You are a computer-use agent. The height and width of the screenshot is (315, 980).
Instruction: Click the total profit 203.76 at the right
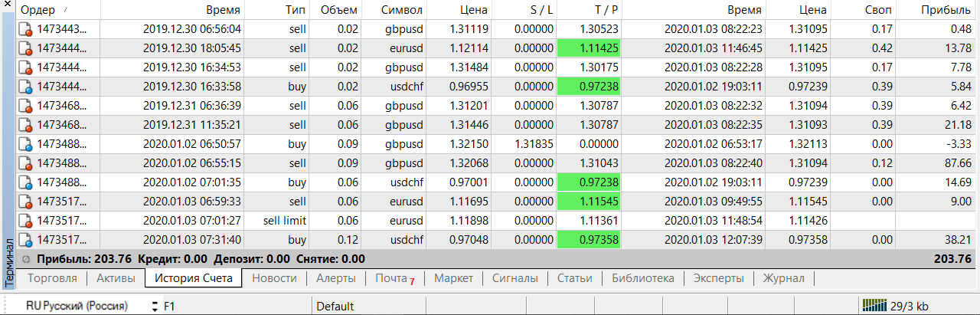[x=953, y=259]
